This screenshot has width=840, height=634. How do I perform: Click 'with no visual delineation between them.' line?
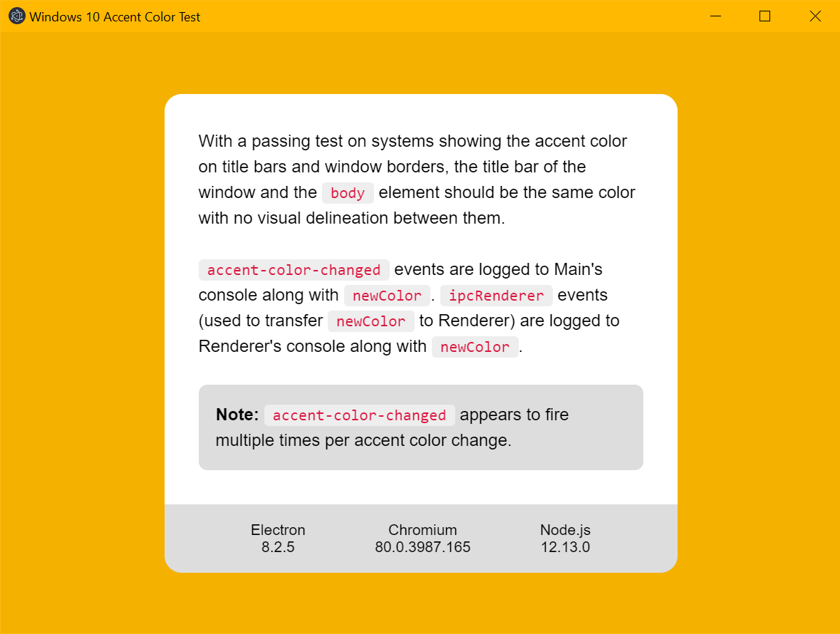pos(351,218)
